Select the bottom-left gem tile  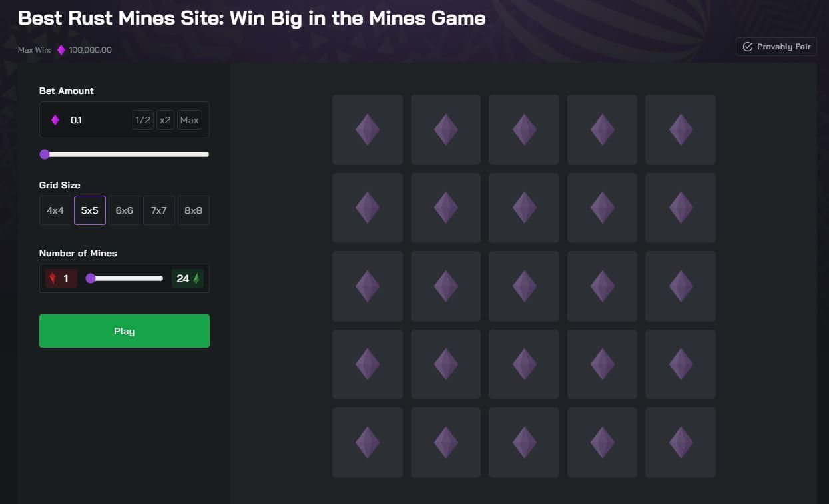368,442
